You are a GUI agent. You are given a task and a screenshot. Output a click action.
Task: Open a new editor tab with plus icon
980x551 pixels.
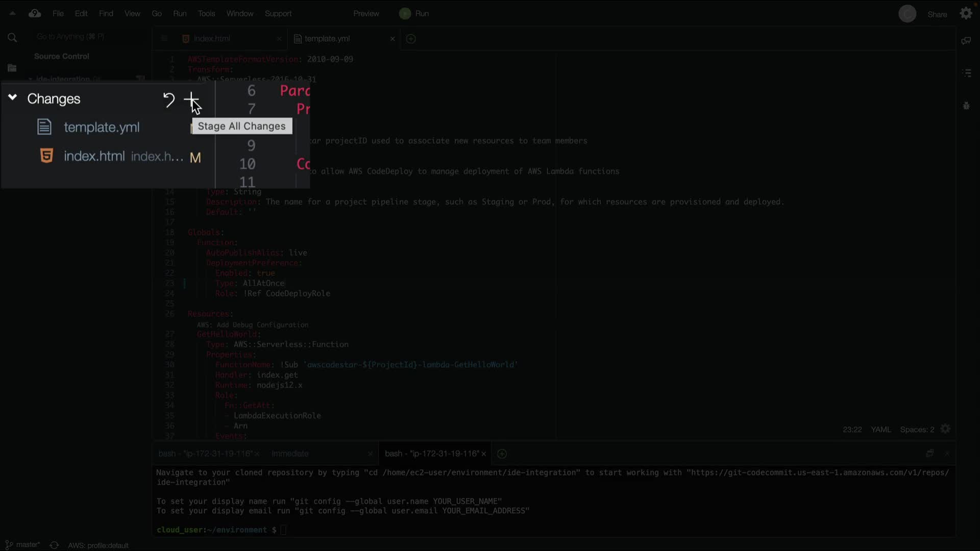(411, 39)
